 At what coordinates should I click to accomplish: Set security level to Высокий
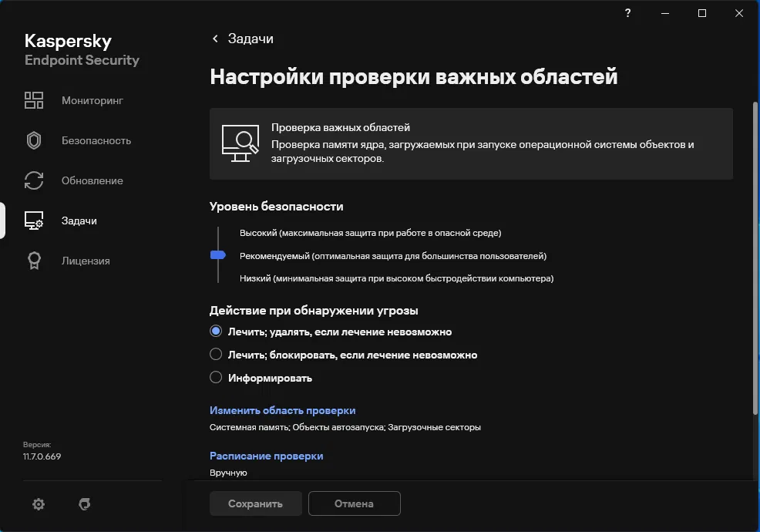(x=370, y=233)
